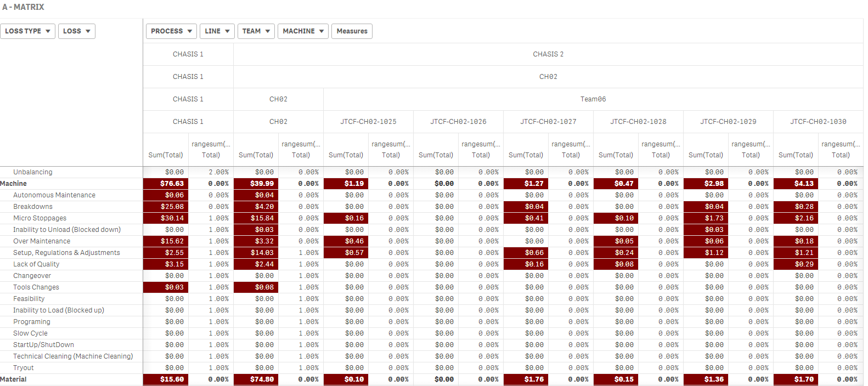Viewport: 868px width, 386px height.
Task: Click the $2.98 Machine total cell
Action: (x=706, y=184)
